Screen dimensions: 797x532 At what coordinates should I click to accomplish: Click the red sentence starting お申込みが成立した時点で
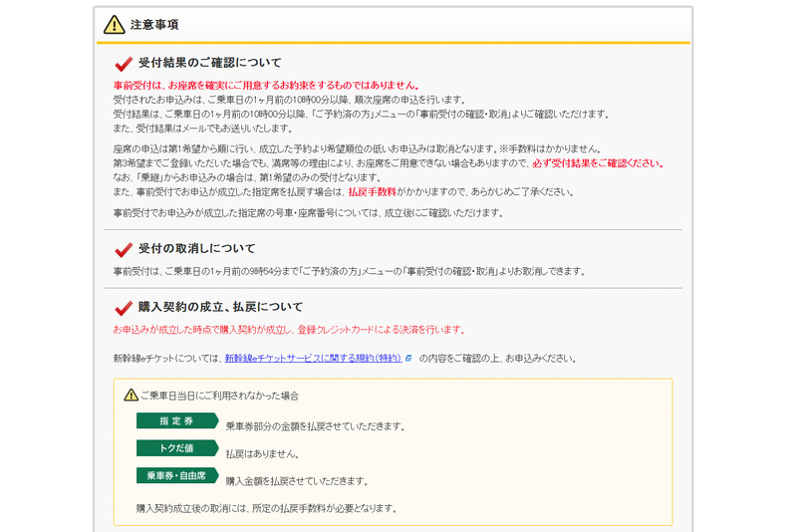289,330
